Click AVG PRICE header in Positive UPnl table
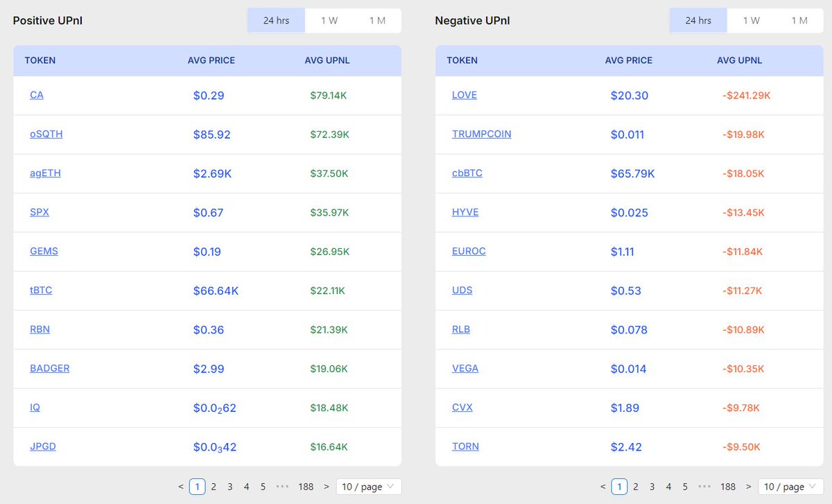 tap(211, 60)
